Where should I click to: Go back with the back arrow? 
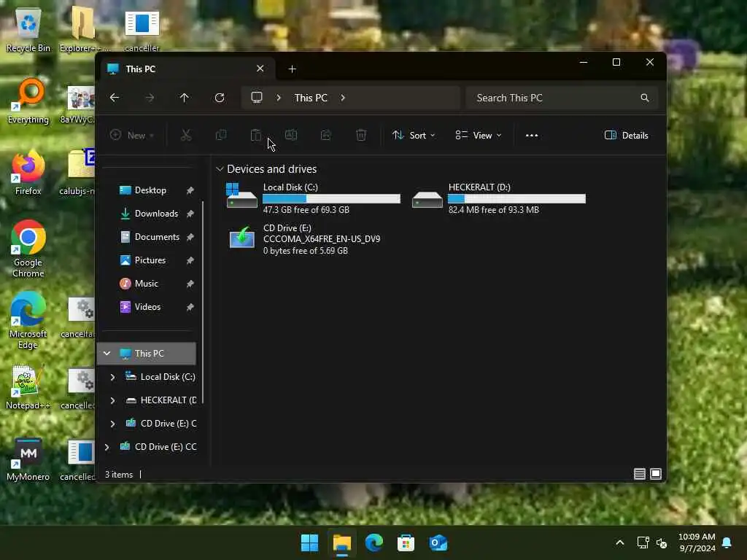click(115, 98)
